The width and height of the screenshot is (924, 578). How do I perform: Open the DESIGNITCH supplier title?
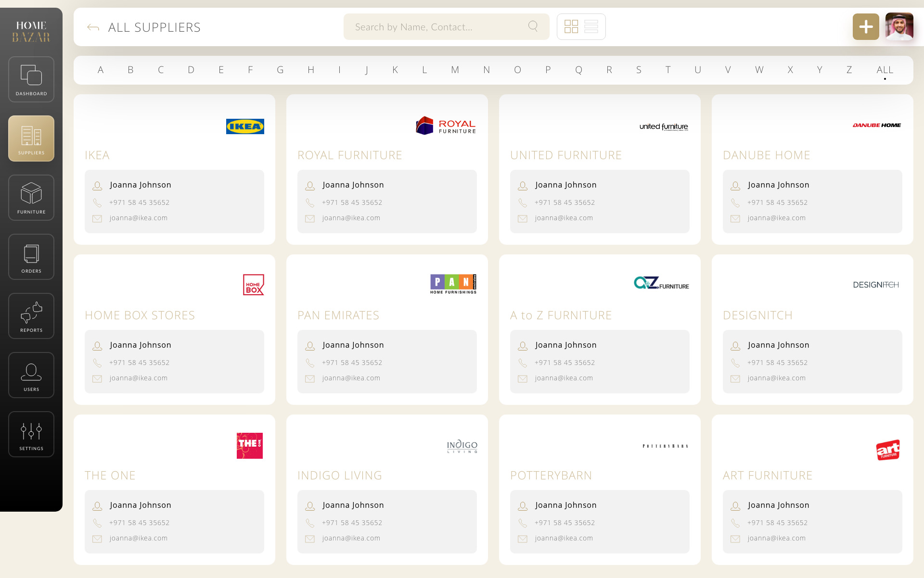[758, 315]
